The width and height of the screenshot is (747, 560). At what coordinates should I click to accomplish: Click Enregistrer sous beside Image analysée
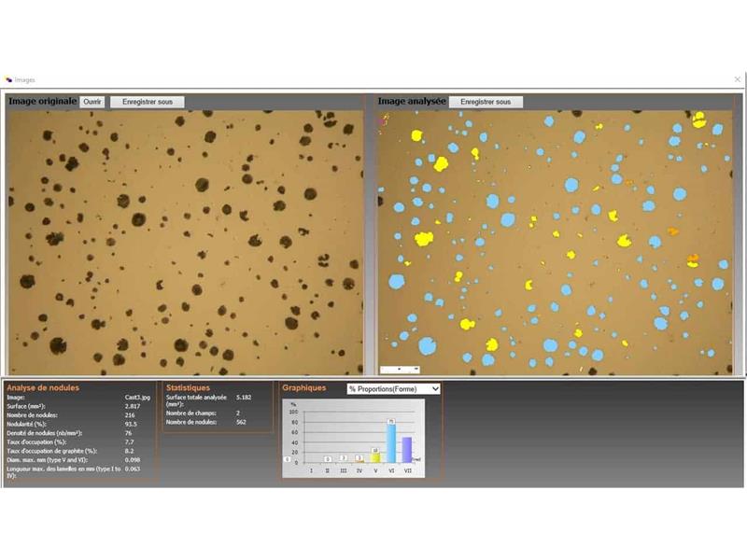pyautogui.click(x=486, y=102)
